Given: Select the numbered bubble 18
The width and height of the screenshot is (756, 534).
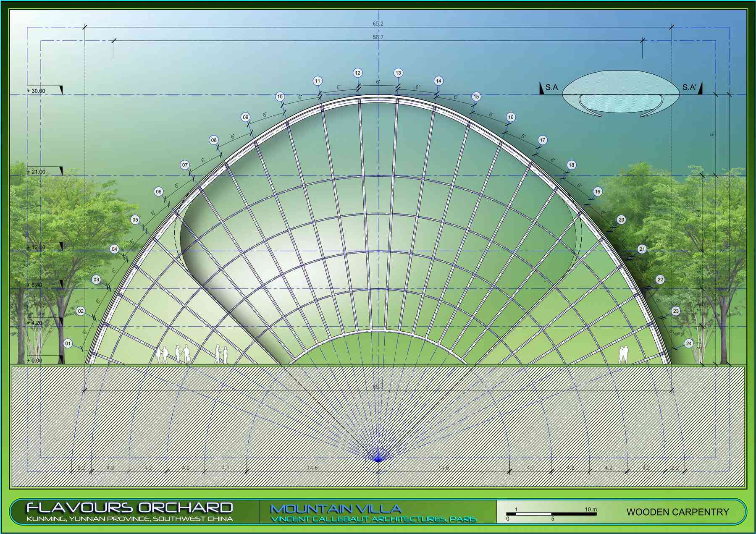Looking at the screenshot, I should 571,165.
